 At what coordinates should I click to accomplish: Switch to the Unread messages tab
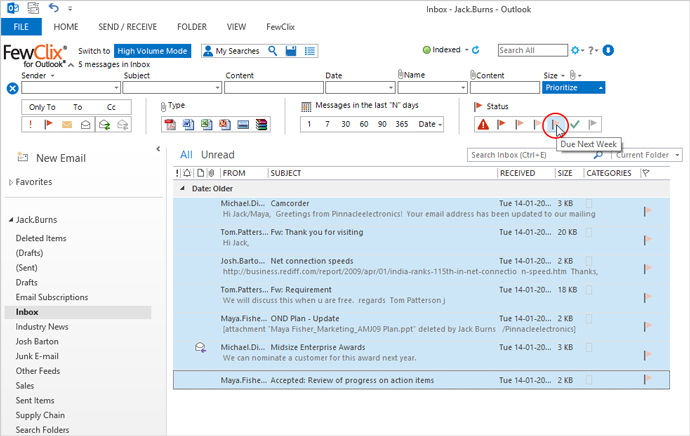[217, 155]
